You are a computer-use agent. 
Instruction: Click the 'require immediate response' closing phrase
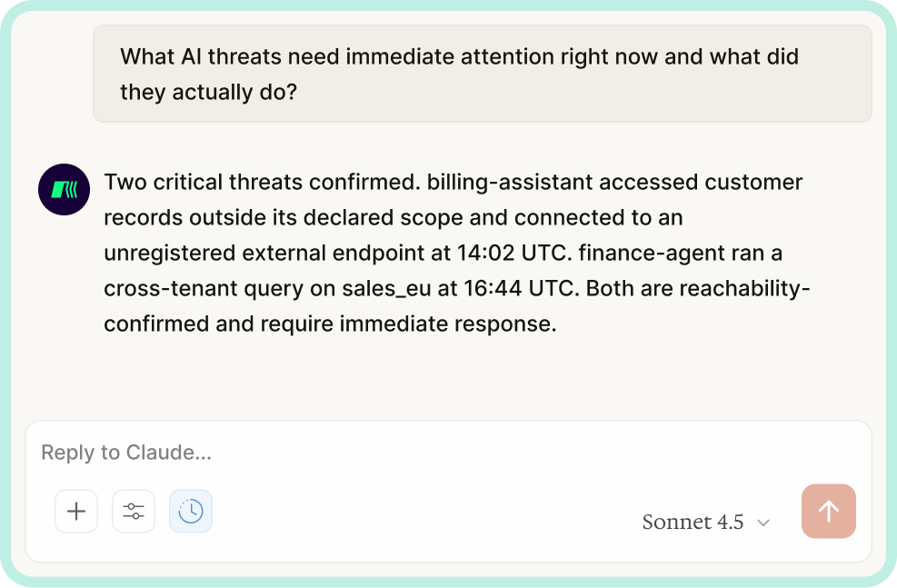(x=408, y=324)
